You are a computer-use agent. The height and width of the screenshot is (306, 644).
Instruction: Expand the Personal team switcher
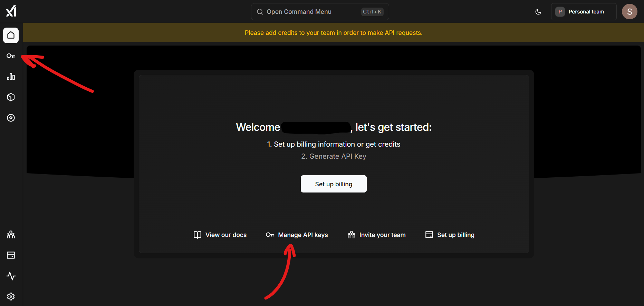584,12
